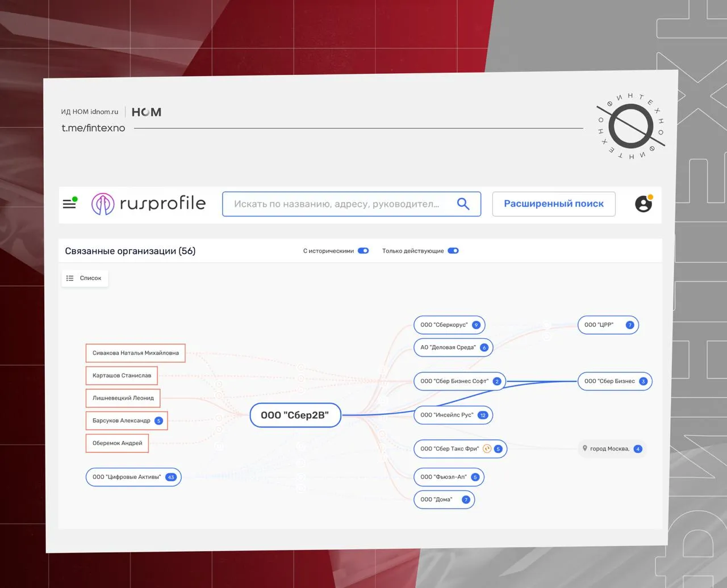Select Карташов Станислав person node
Viewport: 727px width, 588px height.
pos(122,376)
